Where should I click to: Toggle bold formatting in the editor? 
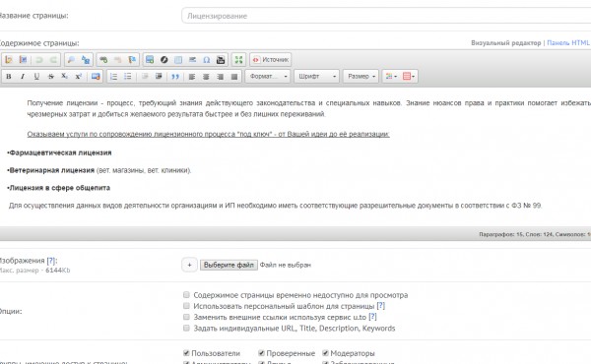(9, 77)
